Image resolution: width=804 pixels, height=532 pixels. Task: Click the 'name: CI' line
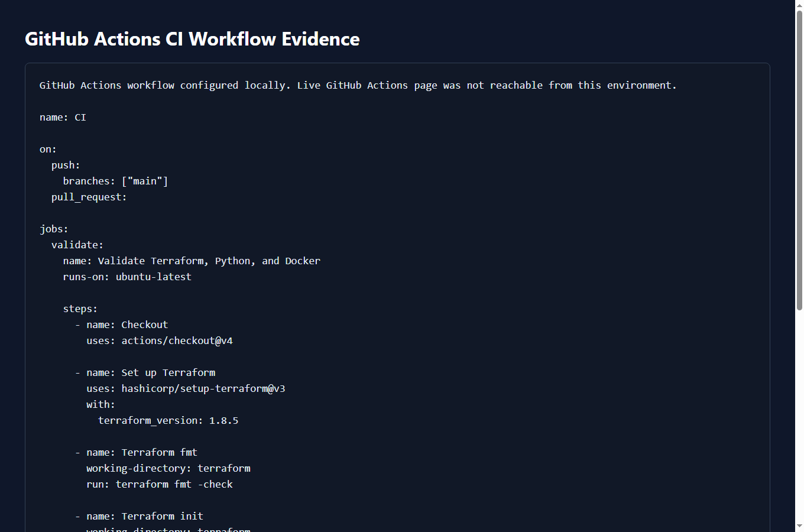[63, 118]
